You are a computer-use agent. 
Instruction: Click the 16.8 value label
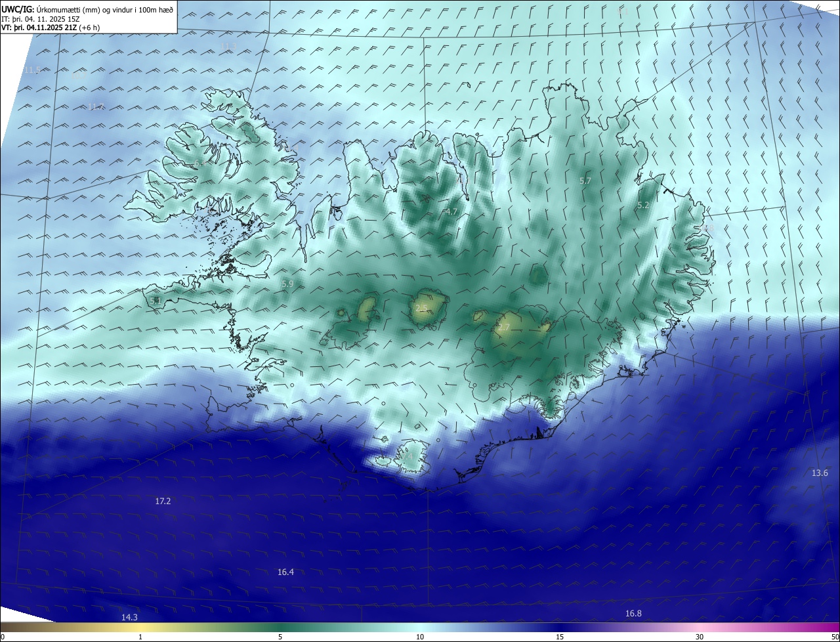pos(633,614)
